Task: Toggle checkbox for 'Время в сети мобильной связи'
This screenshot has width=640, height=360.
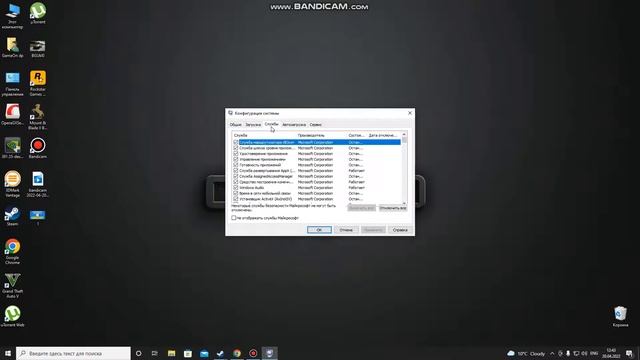Action: pyautogui.click(x=236, y=193)
